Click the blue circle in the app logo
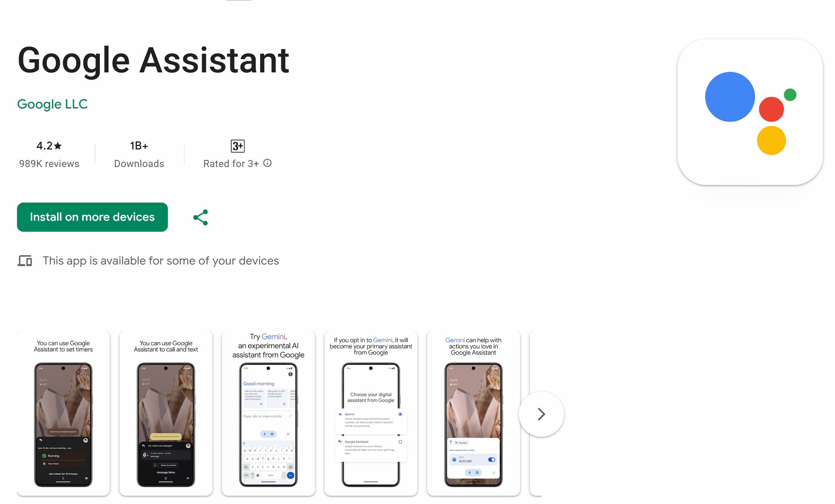 click(726, 97)
